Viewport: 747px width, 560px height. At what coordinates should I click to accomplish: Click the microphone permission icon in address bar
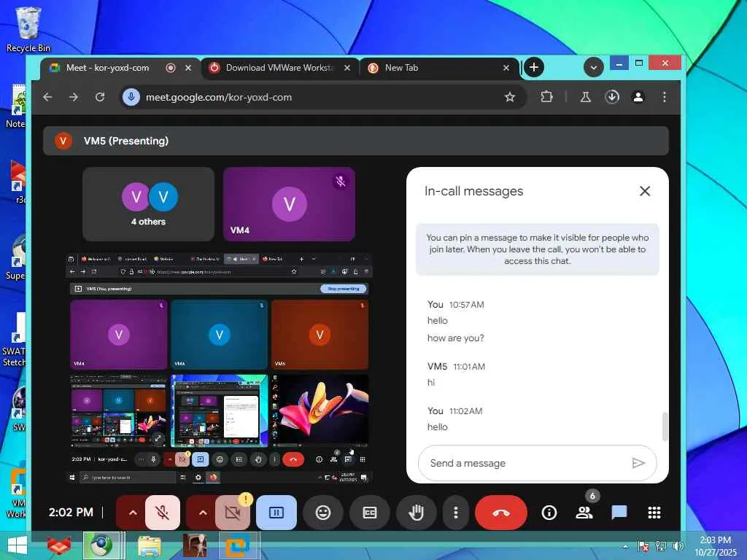tap(131, 97)
